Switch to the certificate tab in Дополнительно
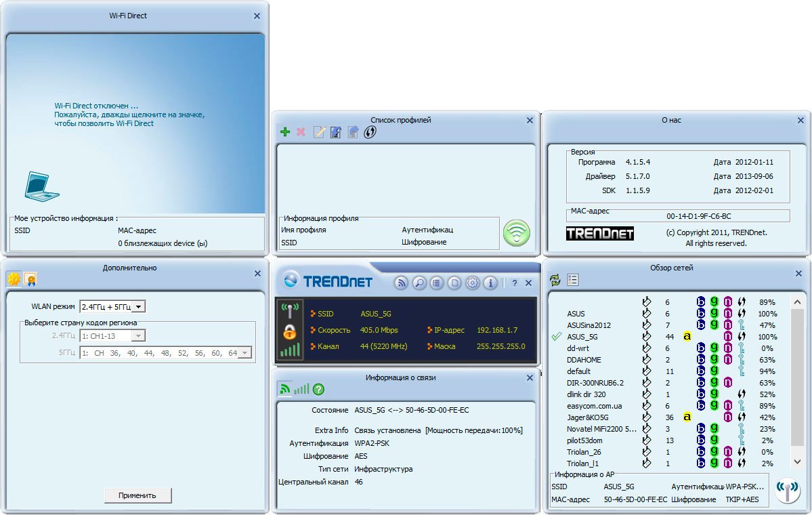Viewport: 812px width, 515px height. click(x=30, y=279)
